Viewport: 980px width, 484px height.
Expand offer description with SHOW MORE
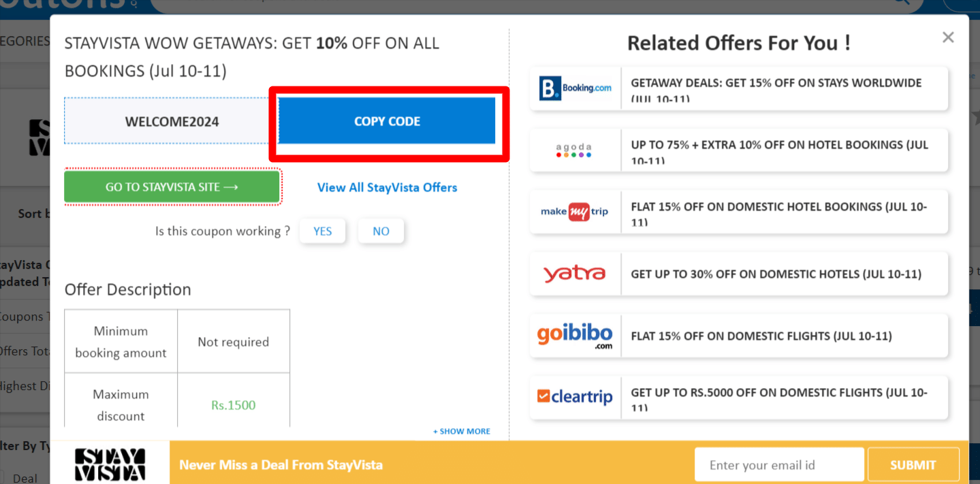462,431
